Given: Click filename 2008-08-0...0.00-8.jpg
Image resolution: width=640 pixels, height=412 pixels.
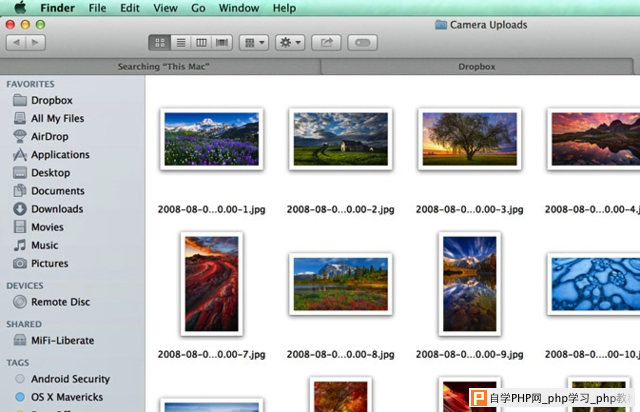Looking at the screenshot, I should click(340, 354).
